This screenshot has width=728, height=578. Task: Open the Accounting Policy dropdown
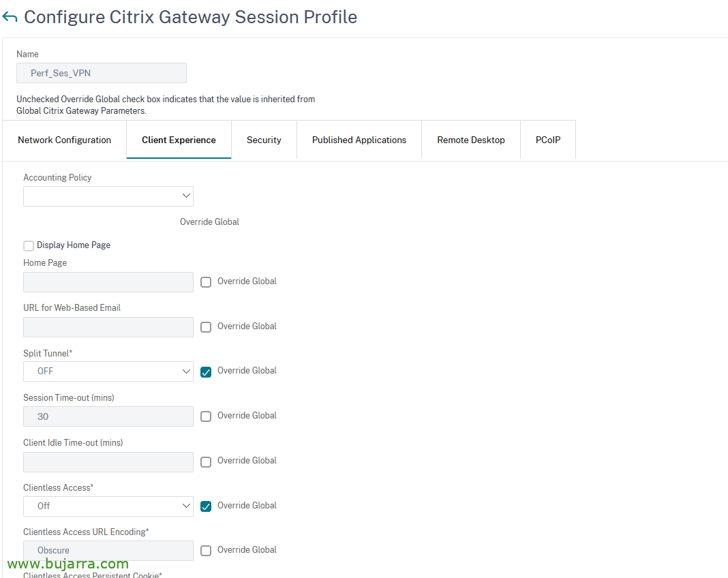point(108,196)
